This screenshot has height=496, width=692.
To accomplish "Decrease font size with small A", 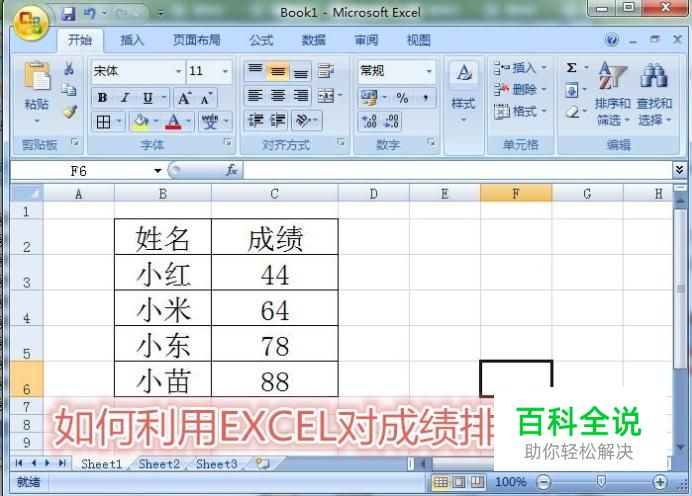I will point(207,98).
